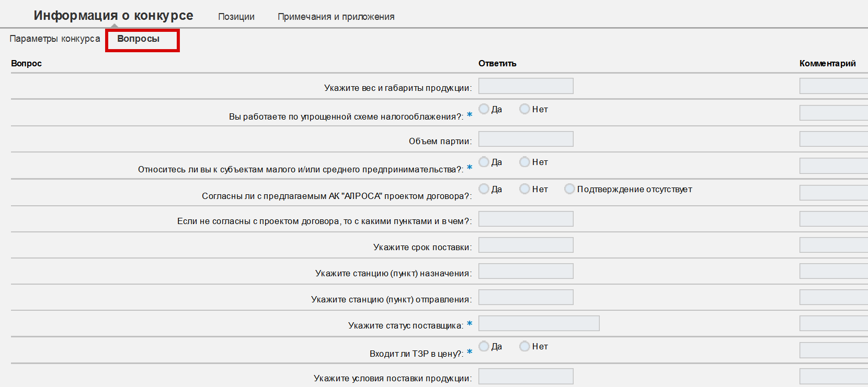Viewport: 868px width, 387px height.
Task: Focus the Объем партии answer field
Action: (526, 139)
